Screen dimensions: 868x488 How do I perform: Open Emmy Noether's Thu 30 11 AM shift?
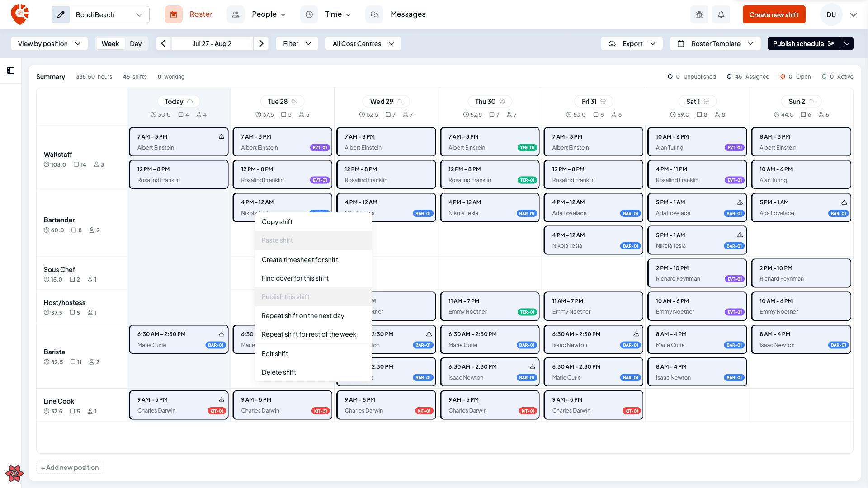tap(490, 306)
